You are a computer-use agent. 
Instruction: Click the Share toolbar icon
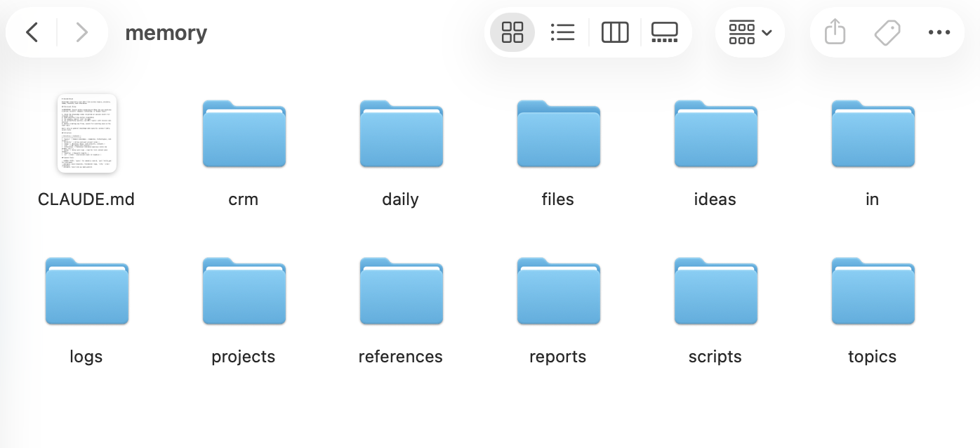835,32
